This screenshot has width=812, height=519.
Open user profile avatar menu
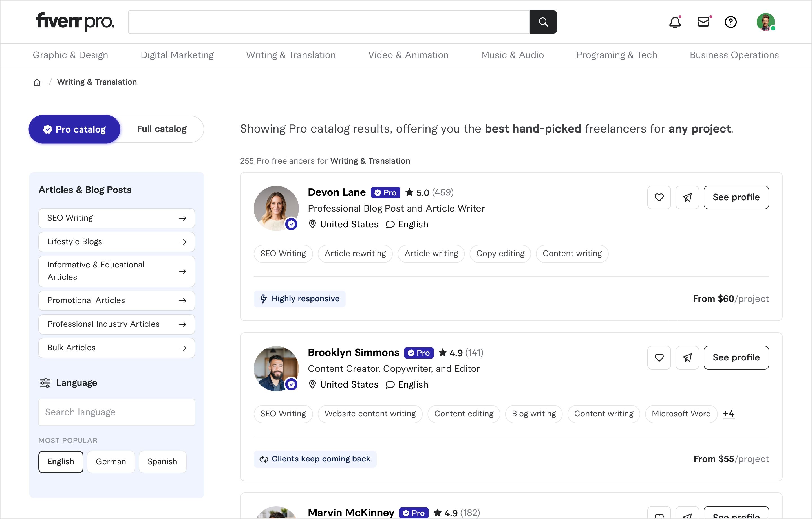click(765, 22)
